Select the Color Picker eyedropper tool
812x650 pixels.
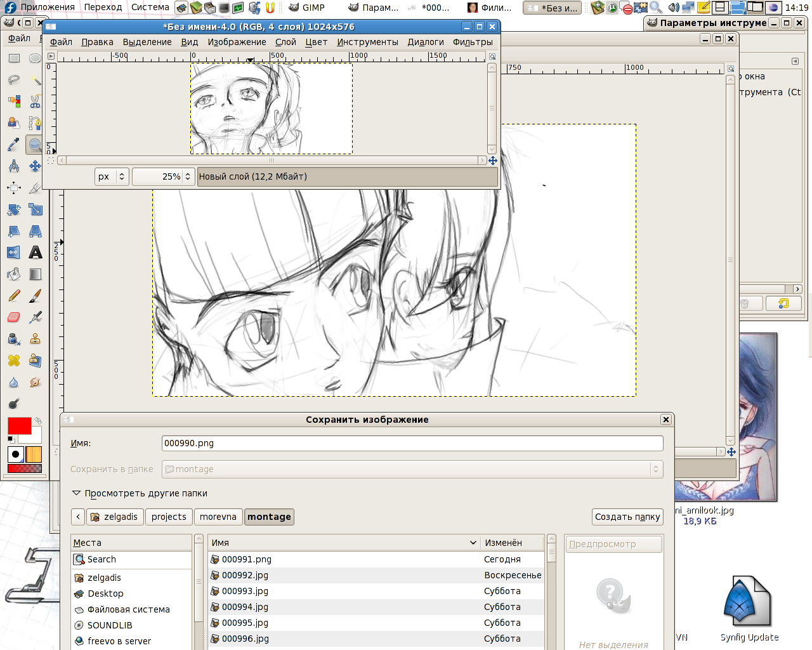(x=14, y=145)
